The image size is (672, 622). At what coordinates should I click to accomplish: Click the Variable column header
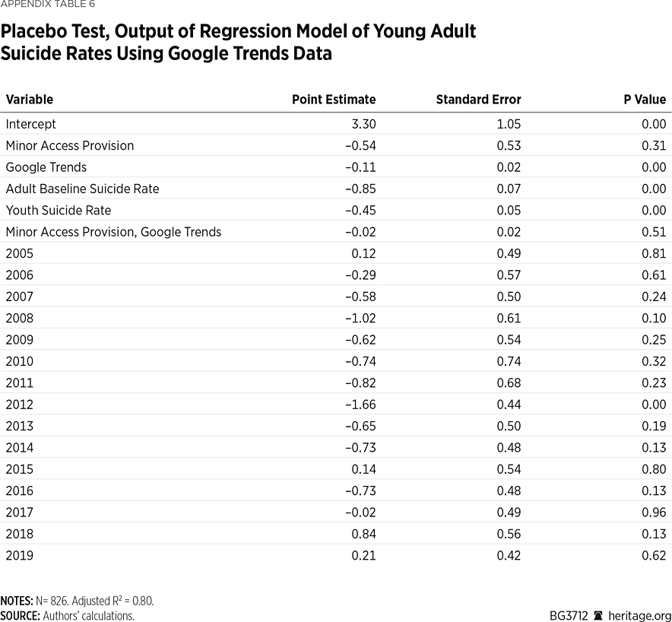pyautogui.click(x=30, y=100)
